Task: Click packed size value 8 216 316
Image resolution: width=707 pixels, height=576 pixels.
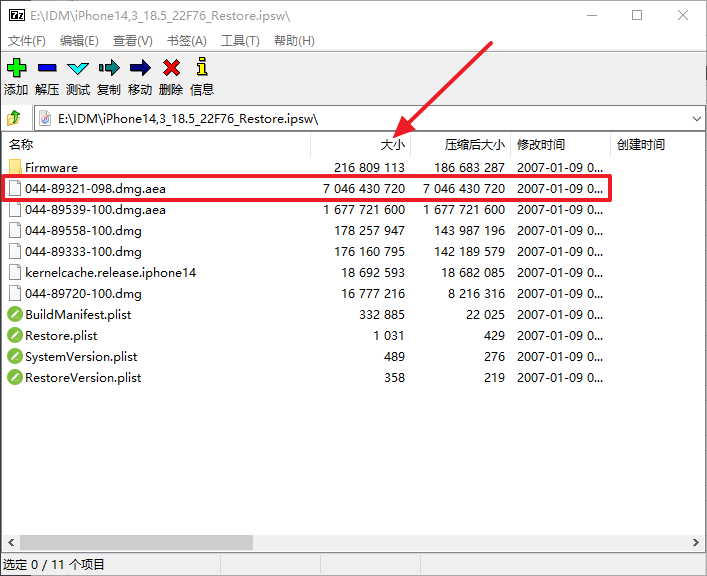Action: 476,293
